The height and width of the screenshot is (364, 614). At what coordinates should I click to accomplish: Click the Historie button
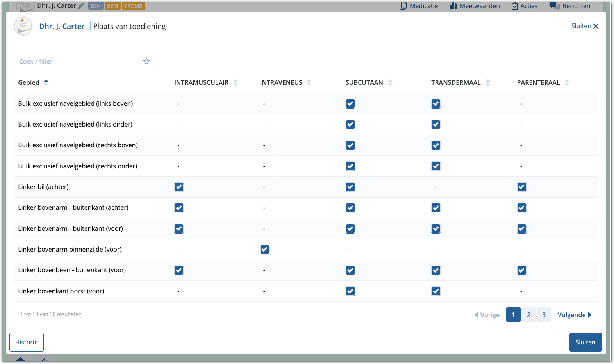27,342
